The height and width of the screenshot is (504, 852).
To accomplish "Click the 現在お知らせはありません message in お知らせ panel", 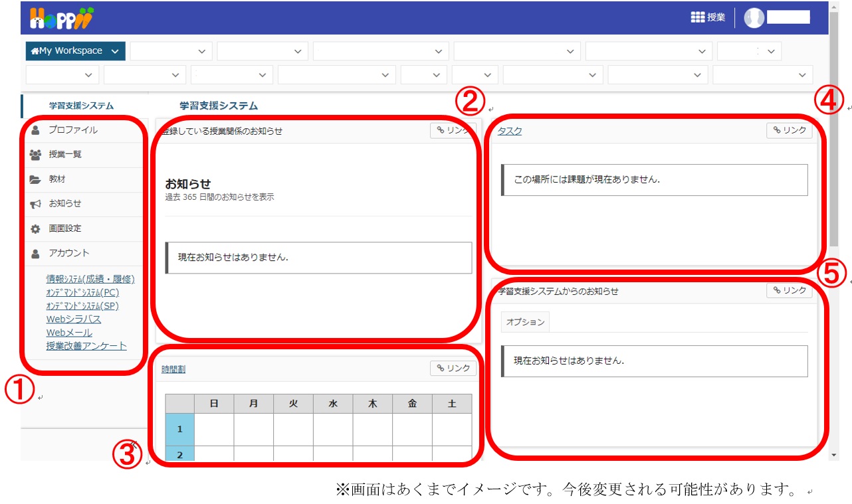I will [318, 258].
